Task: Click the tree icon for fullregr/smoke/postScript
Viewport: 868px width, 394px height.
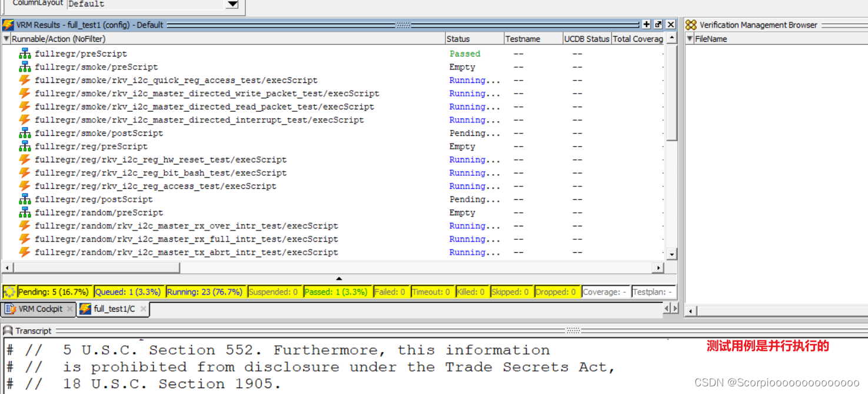Action: 25,133
